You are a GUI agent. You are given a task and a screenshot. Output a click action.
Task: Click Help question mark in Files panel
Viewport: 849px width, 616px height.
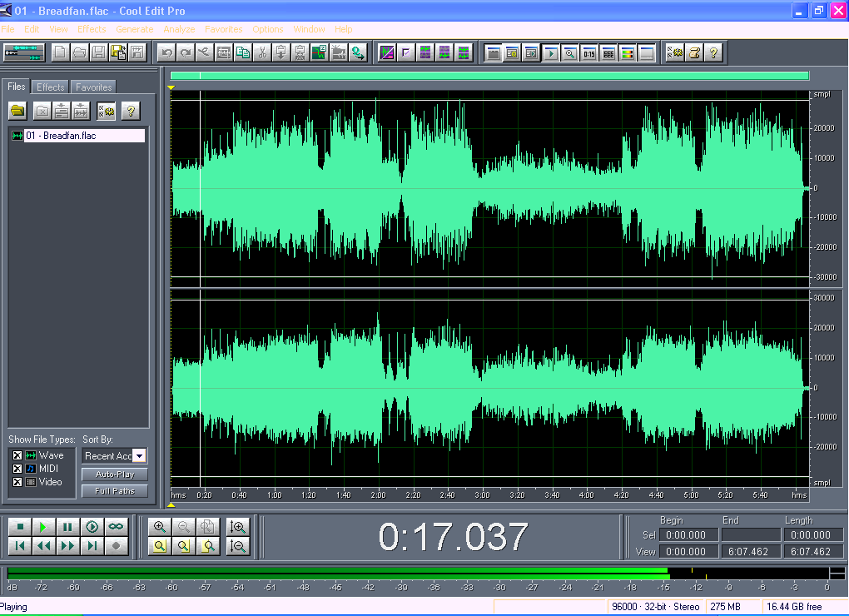pos(131,111)
